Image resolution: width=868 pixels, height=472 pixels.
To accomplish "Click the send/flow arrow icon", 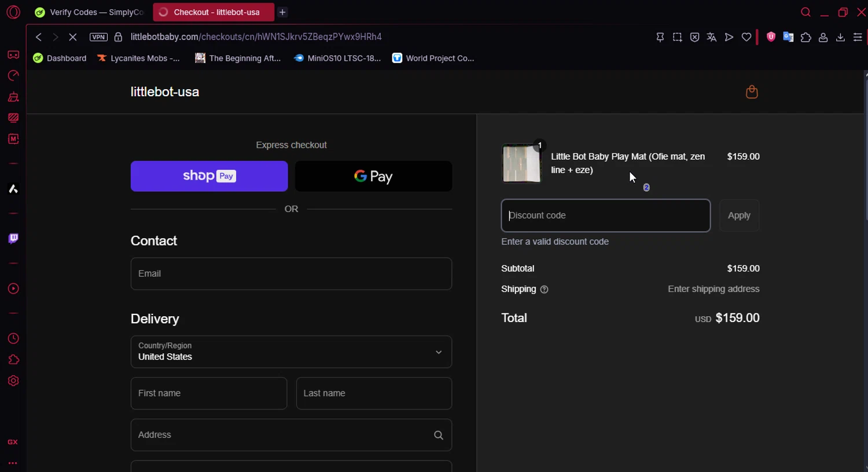I will [729, 37].
